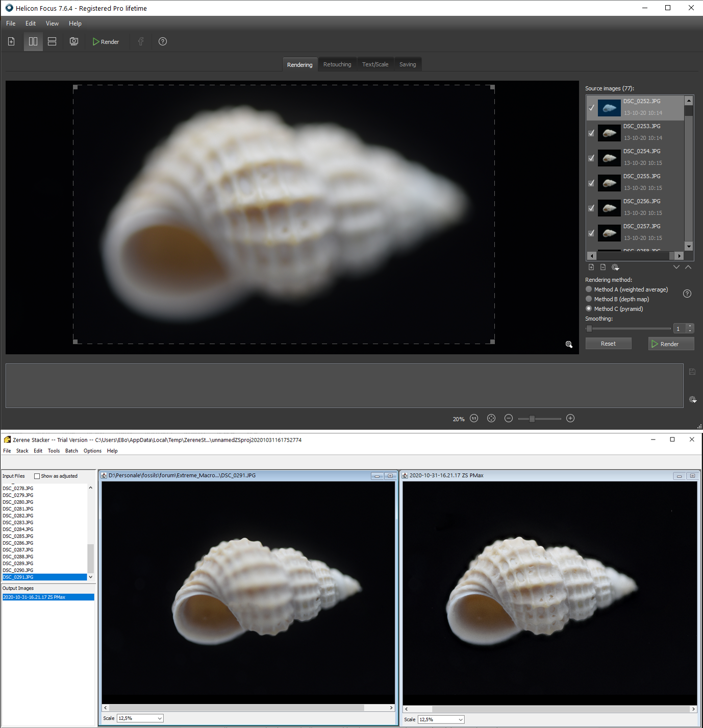Screen dimensions: 703x728
Task: Fit image to window icon
Action: [491, 418]
